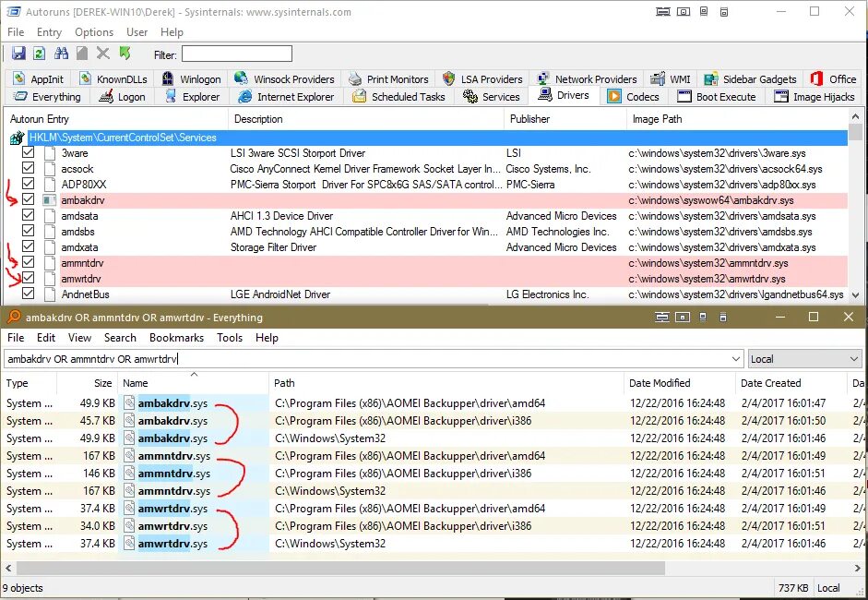The height and width of the screenshot is (600, 868).
Task: Open the search history dropdown in Everything
Action: point(736,359)
